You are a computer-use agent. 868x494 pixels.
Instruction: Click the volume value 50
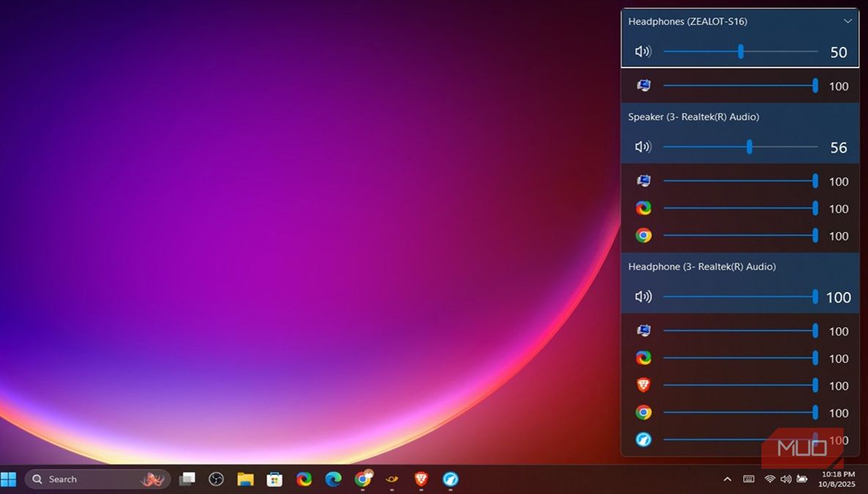[x=839, y=52]
